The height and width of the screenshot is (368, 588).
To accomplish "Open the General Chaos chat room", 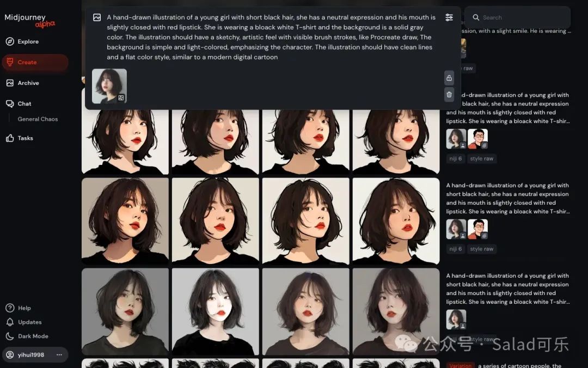I will coord(38,119).
